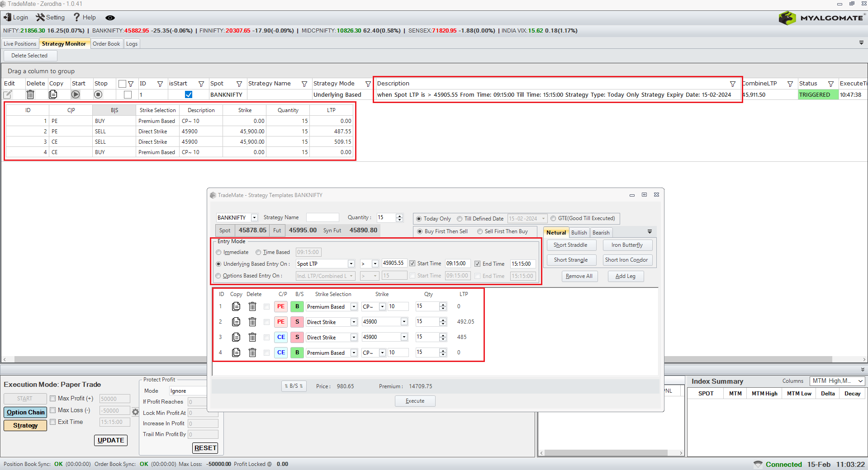Open the Logs tab
The width and height of the screenshot is (868, 470).
pyautogui.click(x=132, y=44)
